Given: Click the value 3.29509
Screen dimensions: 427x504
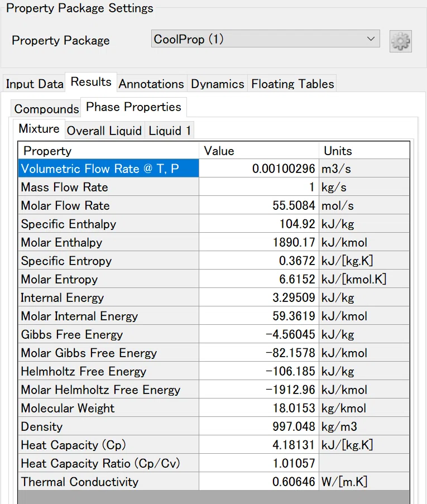Looking at the screenshot, I should pyautogui.click(x=259, y=297).
